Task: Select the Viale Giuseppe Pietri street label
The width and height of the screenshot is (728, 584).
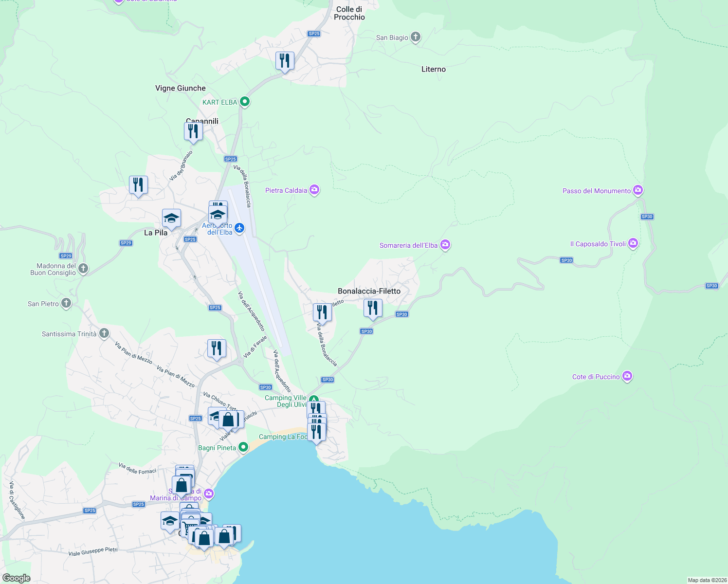Action: pos(93,552)
